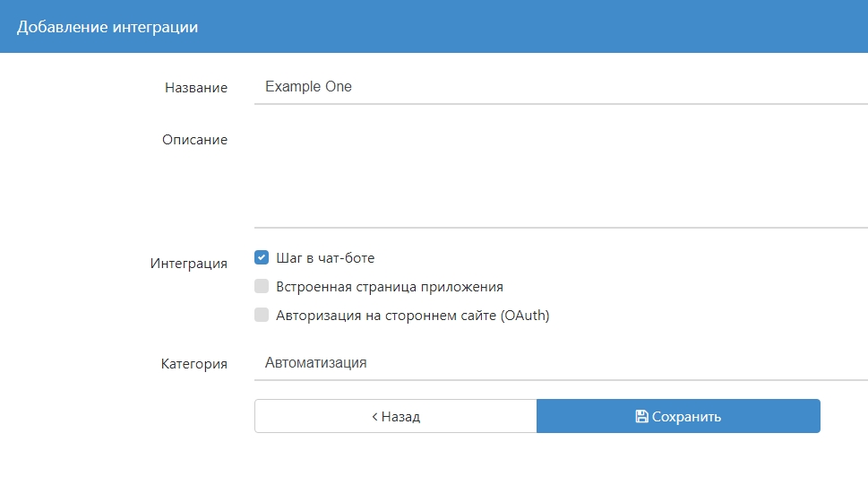
Task: Click the Категория field label
Action: (x=193, y=364)
